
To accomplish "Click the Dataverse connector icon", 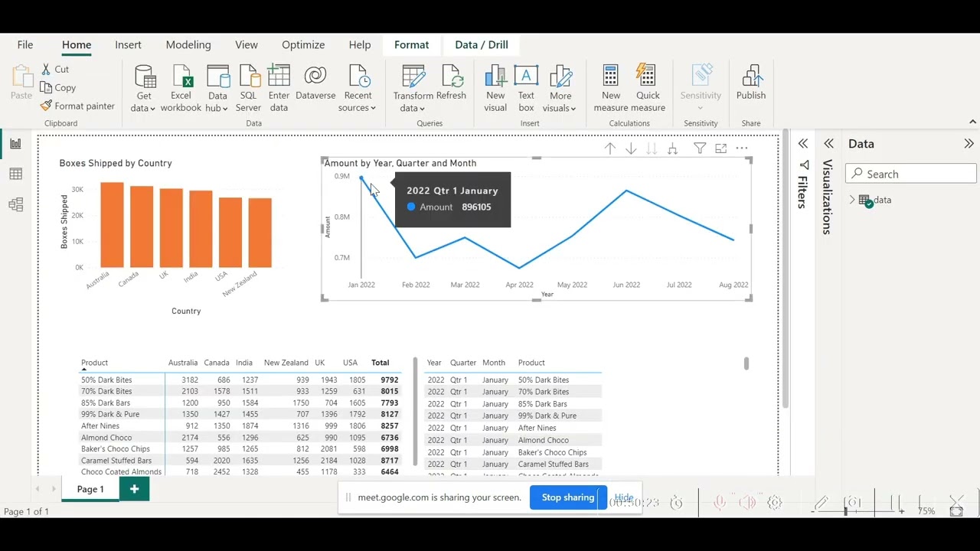I will 315,75.
